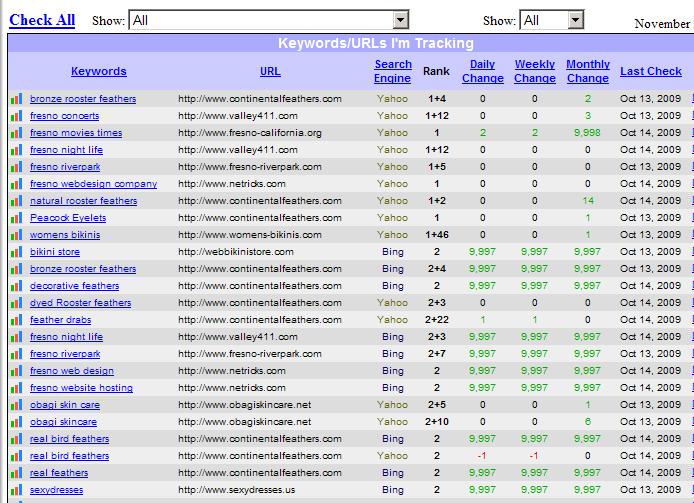Click chart icon beside decorative feathers
This screenshot has height=503, width=694.
tap(16, 286)
